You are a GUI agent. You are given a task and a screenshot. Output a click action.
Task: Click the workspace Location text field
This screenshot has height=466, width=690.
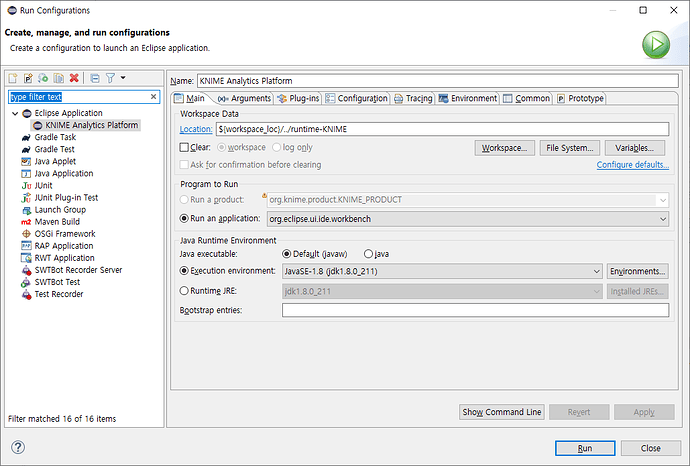pos(442,129)
